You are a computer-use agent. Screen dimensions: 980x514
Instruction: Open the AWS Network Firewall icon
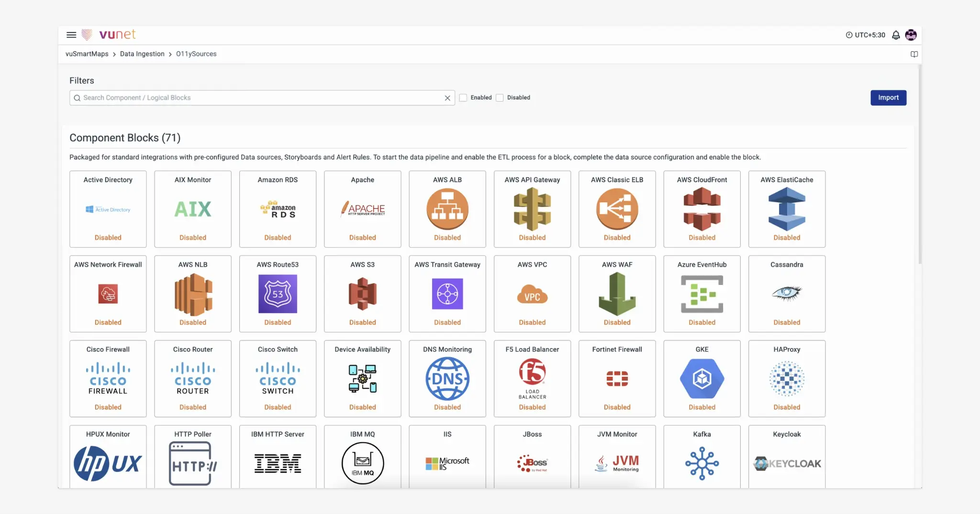click(x=108, y=294)
